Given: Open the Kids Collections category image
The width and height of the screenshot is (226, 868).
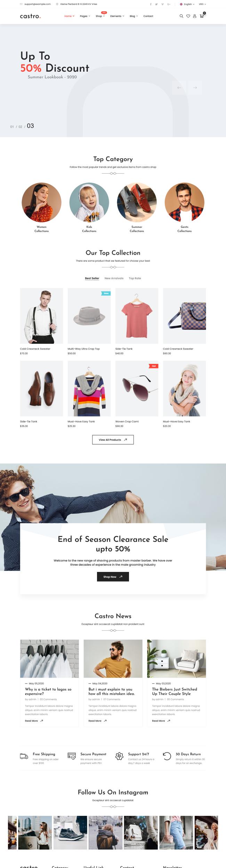Looking at the screenshot, I should coord(89,202).
